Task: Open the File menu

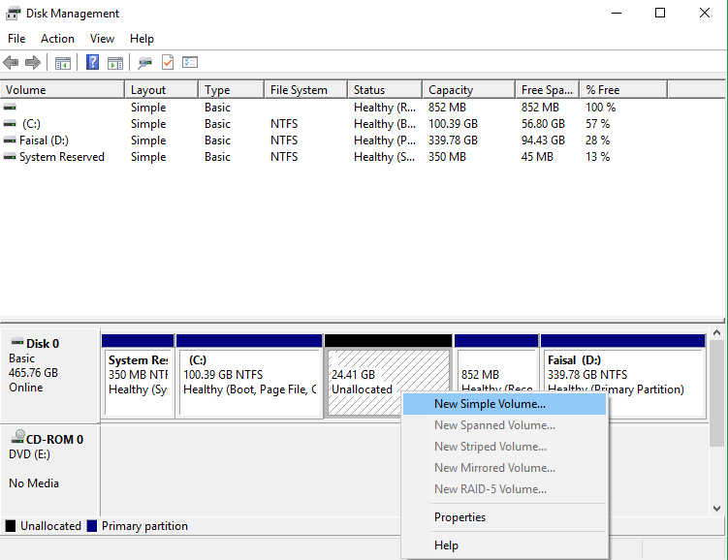Action: (16, 39)
